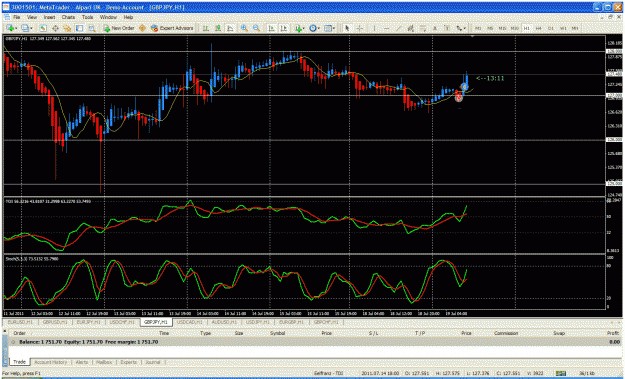This screenshot has height=379, width=625.
Task: Switch to GBPCHF,H1 chart tab
Action: click(326, 322)
